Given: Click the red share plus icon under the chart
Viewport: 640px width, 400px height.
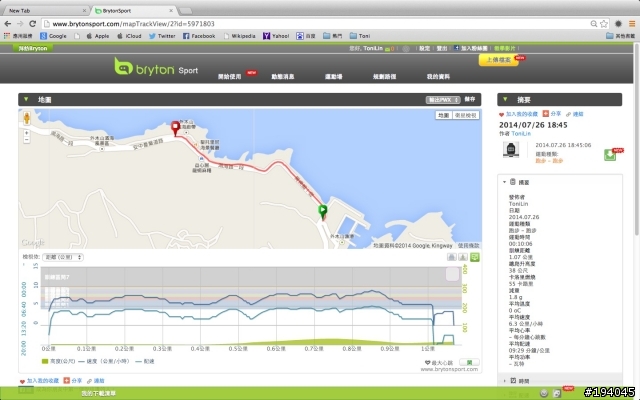Looking at the screenshot, I should (x=67, y=380).
